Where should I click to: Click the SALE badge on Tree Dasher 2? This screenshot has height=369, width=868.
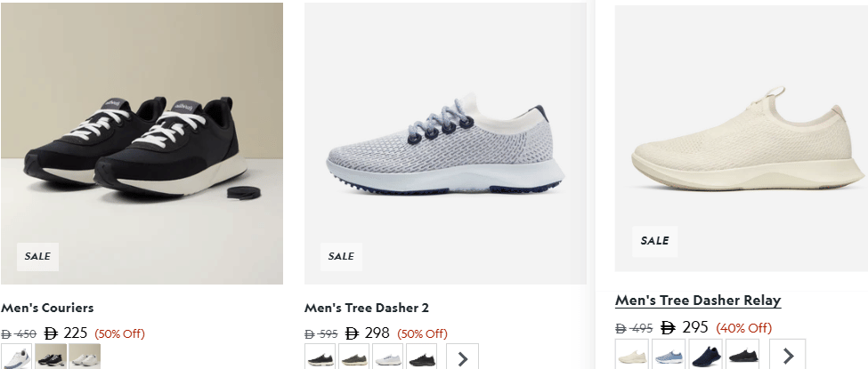(341, 256)
